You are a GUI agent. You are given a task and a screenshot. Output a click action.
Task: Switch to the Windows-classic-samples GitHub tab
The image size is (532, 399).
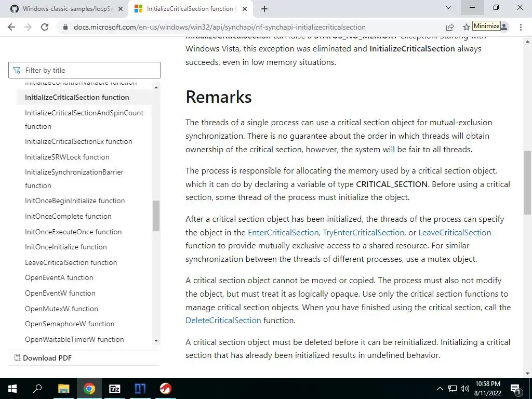click(64, 9)
